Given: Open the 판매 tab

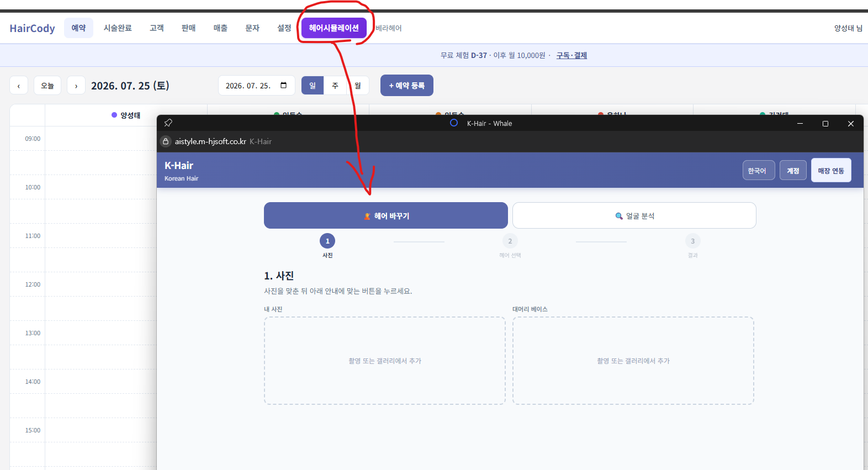Looking at the screenshot, I should pyautogui.click(x=189, y=28).
